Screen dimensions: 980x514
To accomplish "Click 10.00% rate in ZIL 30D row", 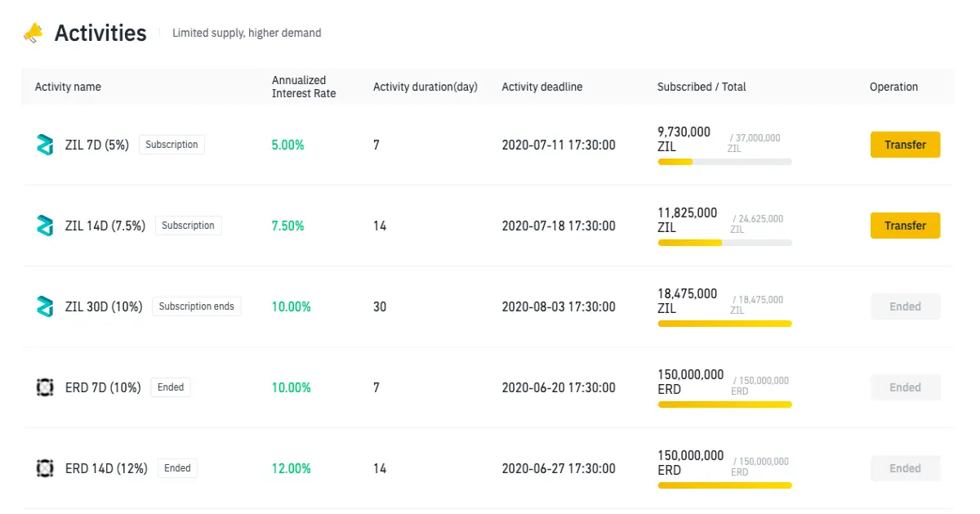I will (x=292, y=306).
